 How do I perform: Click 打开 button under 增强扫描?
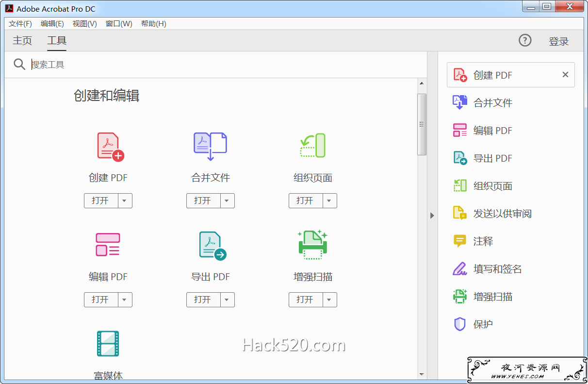(x=306, y=300)
